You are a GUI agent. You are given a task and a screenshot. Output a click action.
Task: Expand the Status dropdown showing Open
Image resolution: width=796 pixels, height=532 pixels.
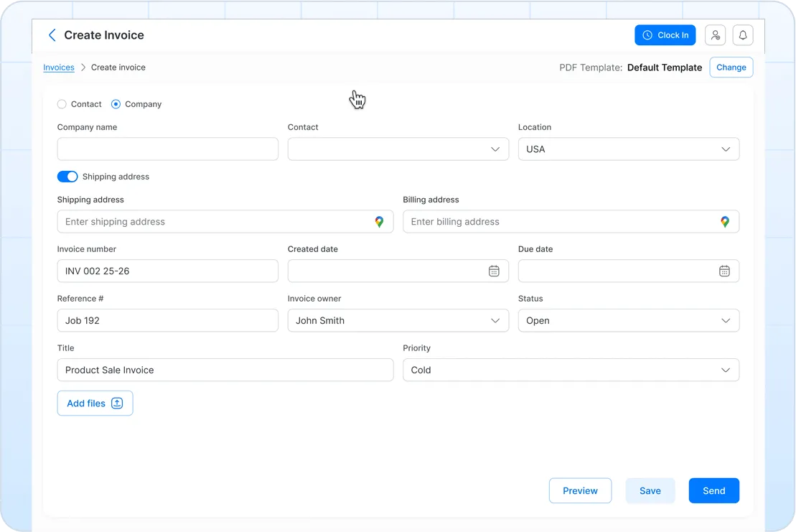point(629,321)
